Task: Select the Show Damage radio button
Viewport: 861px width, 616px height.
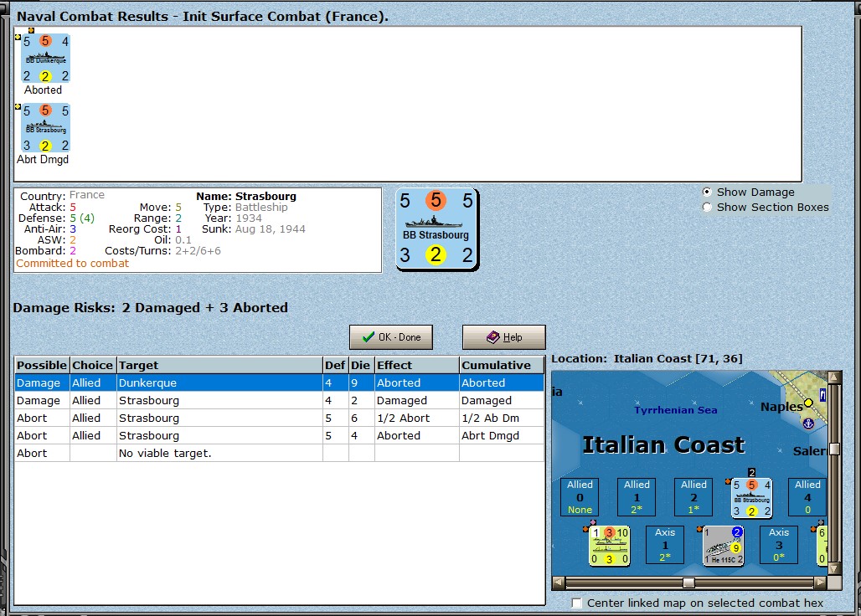Action: pos(707,192)
